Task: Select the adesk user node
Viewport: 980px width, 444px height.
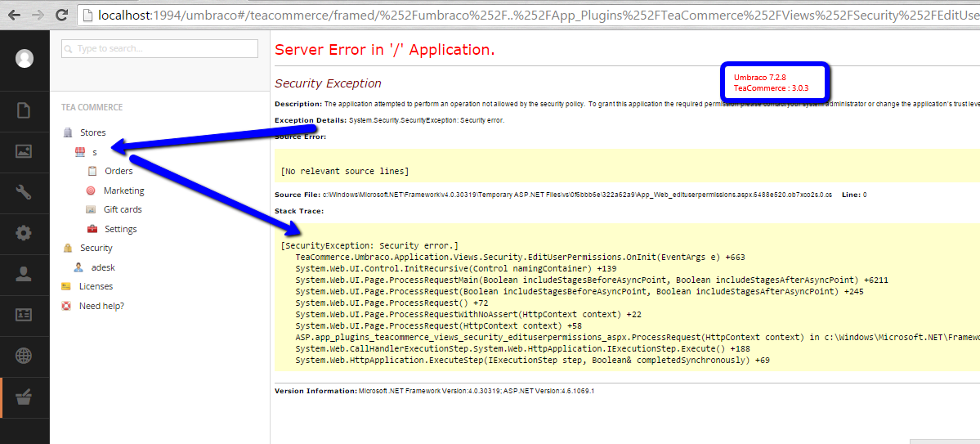Action: [x=103, y=267]
